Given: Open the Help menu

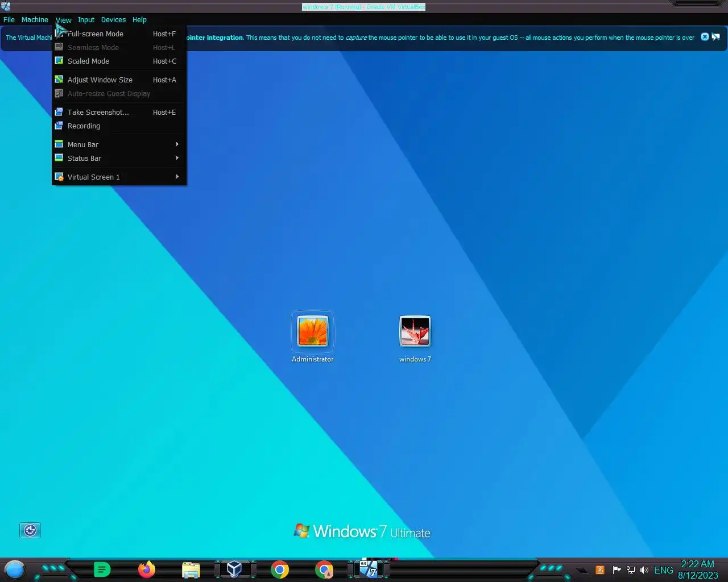Looking at the screenshot, I should coord(139,19).
